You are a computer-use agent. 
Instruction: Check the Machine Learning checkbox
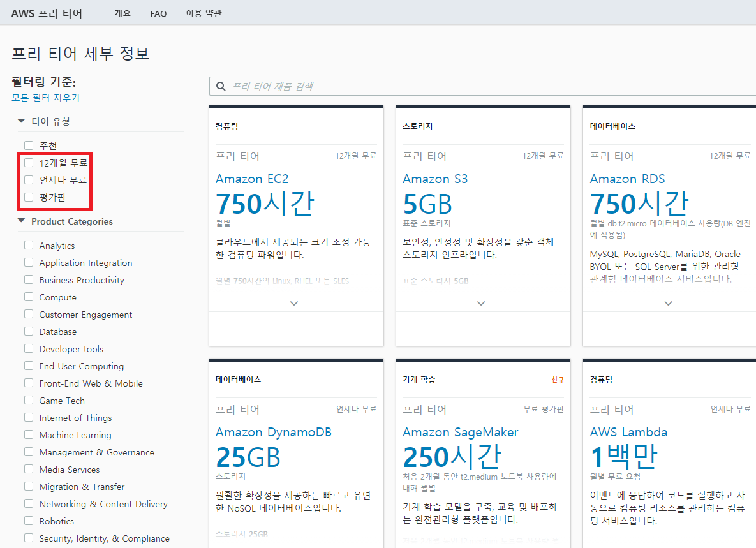click(x=29, y=434)
